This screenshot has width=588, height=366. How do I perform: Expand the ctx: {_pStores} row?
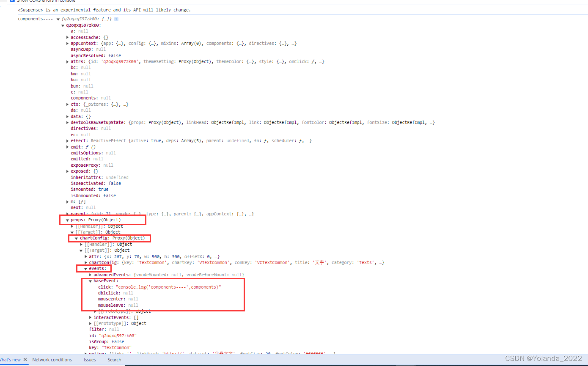(68, 105)
